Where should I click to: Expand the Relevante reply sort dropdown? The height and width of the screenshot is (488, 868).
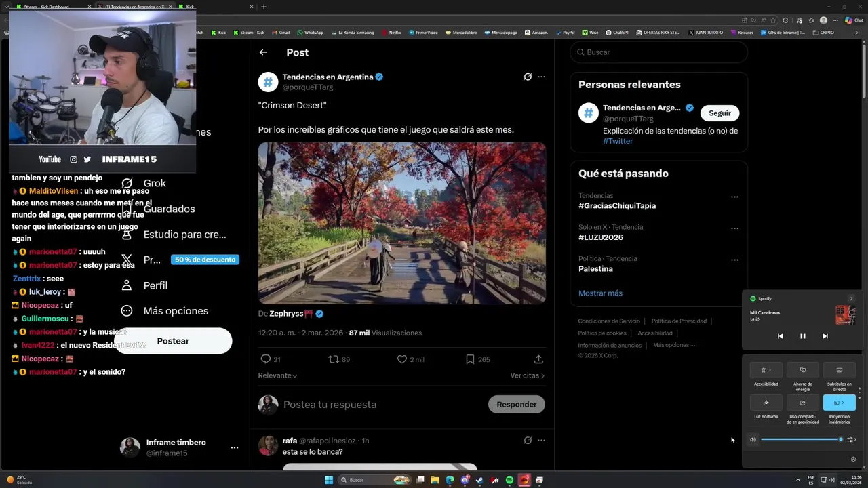pyautogui.click(x=277, y=375)
